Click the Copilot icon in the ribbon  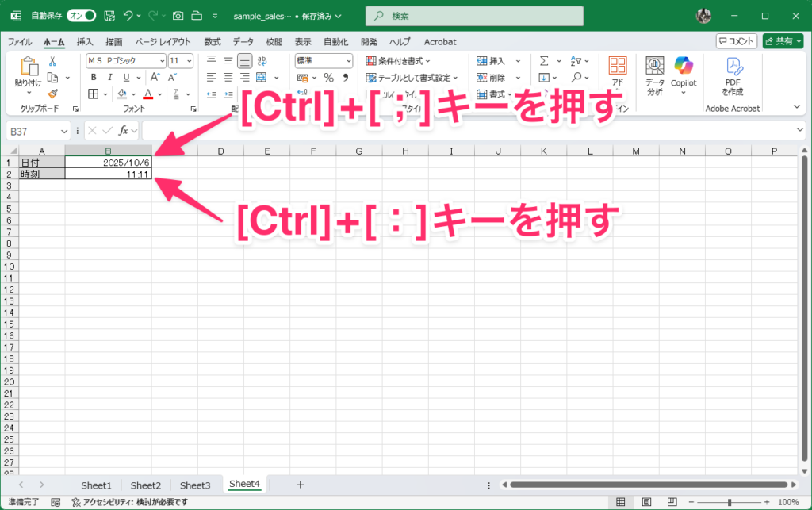click(x=683, y=66)
